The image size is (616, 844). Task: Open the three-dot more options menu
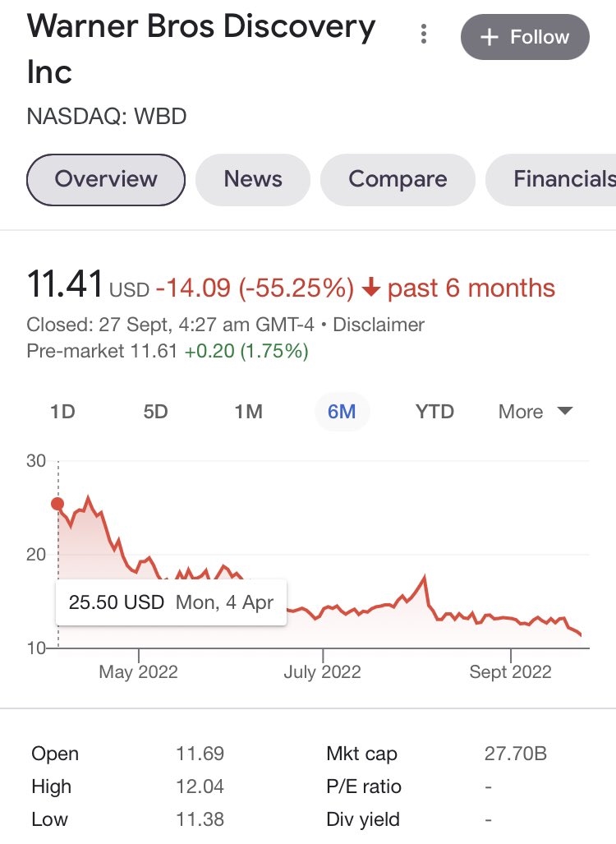[424, 34]
